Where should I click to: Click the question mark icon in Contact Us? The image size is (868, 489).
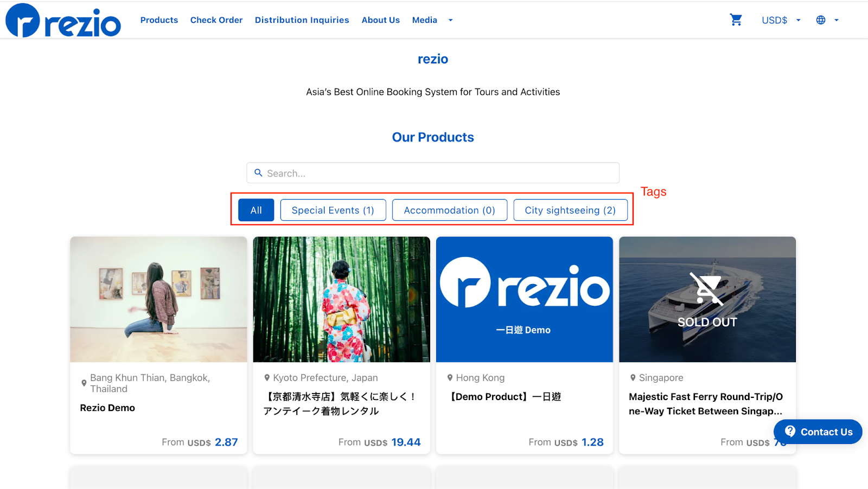(x=790, y=431)
